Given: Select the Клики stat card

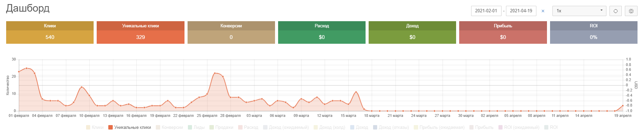Looking at the screenshot, I should point(50,32).
